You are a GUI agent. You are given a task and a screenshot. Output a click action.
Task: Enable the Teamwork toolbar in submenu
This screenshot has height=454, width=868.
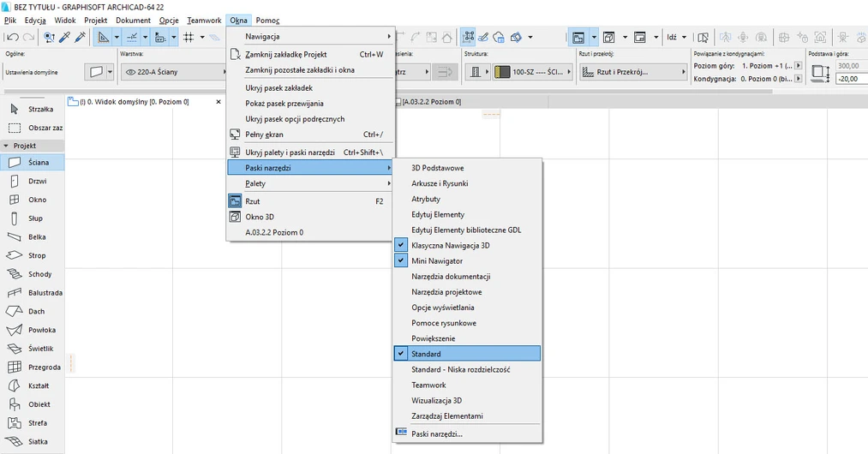pos(467,385)
